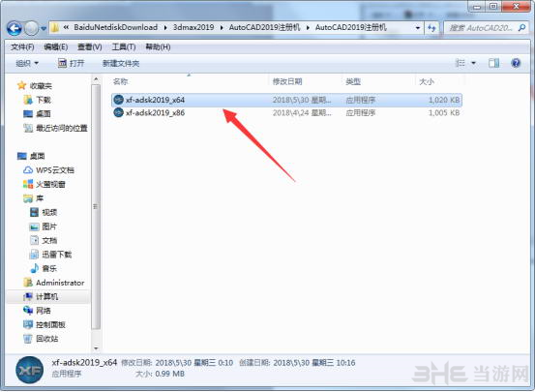Image resolution: width=535 pixels, height=392 pixels.
Task: Sort by the 类型 column header
Action: click(353, 81)
